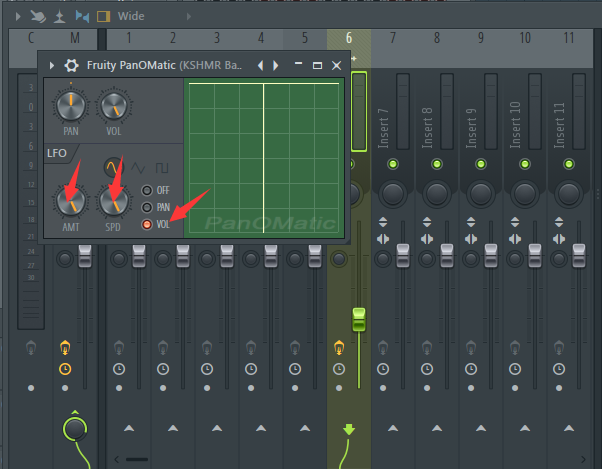
Task: Expand the PanOMatic plugin menu arrow
Action: (x=52, y=65)
